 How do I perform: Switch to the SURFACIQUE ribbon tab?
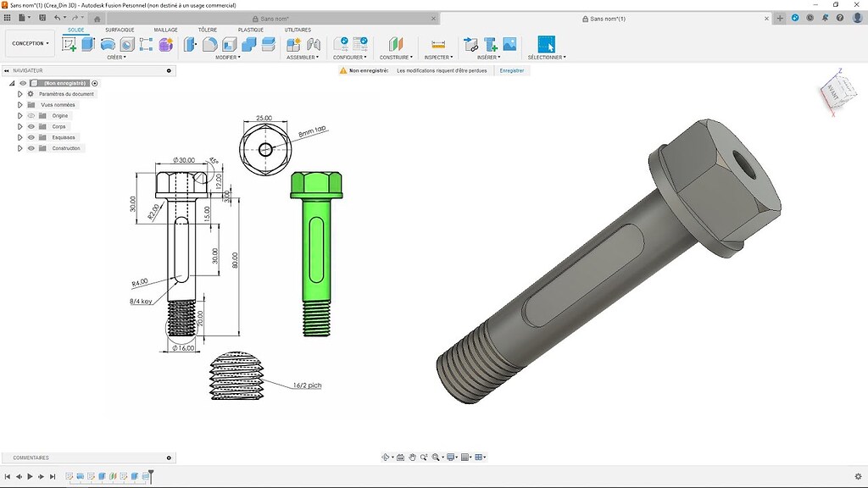pos(120,29)
